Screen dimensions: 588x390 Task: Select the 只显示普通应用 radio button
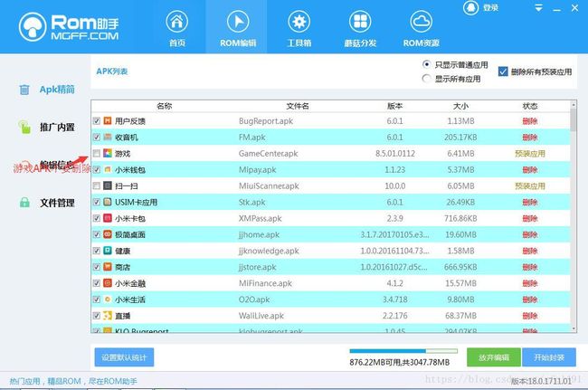[426, 64]
